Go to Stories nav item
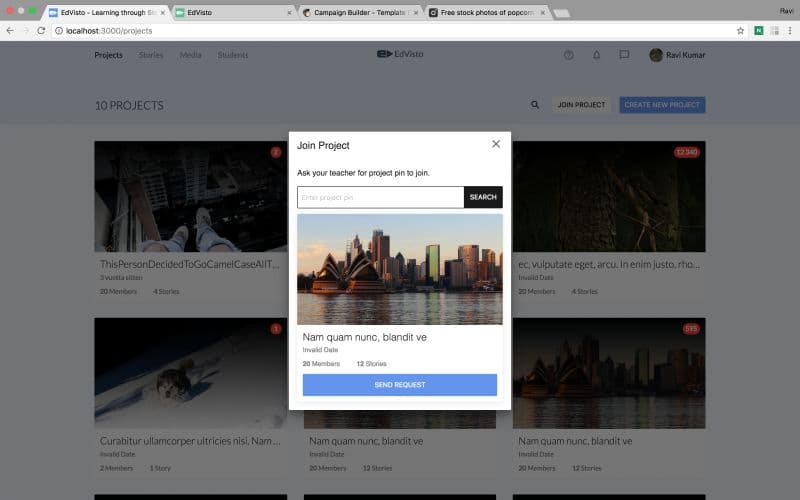The width and height of the screenshot is (800, 500). click(151, 55)
